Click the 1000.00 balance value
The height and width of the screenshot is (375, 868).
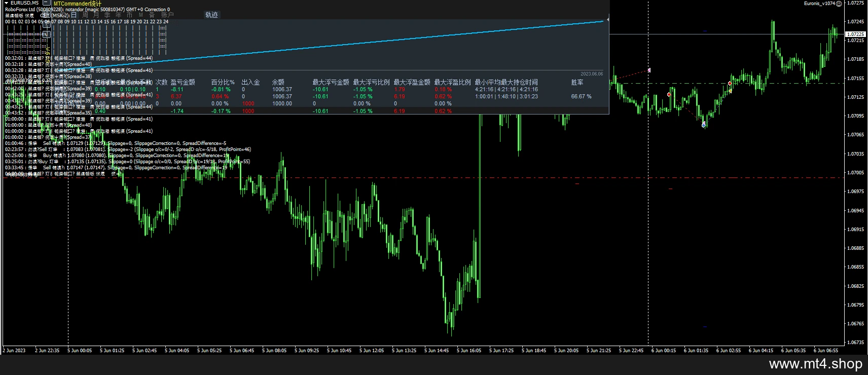click(x=282, y=103)
